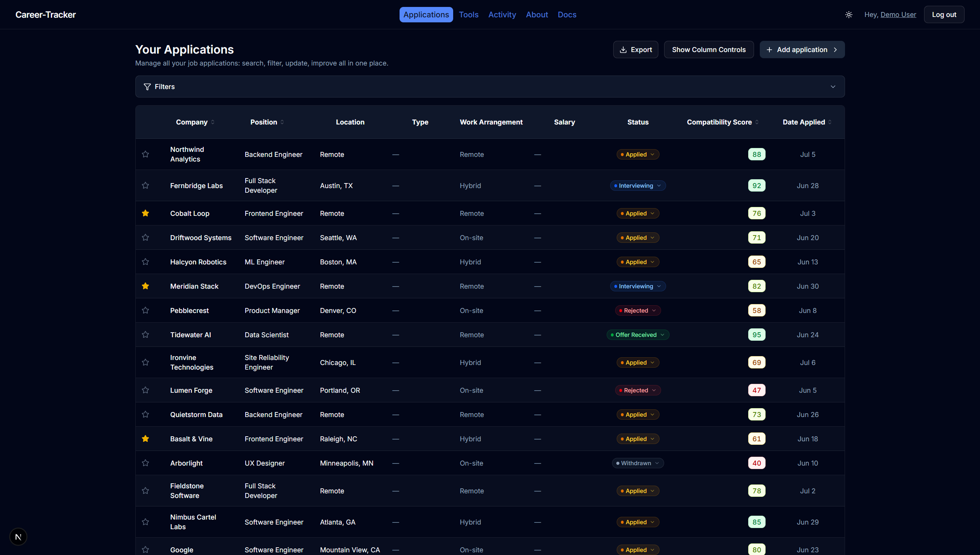Sort by Compatibility Score using its arrows
Screen dimensions: 980x555
(757, 122)
